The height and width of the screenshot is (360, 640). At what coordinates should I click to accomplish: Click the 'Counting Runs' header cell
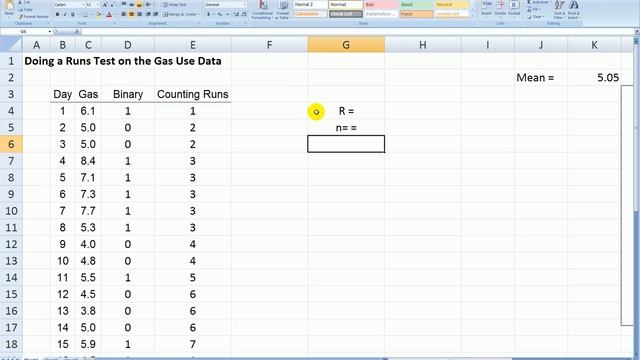(193, 94)
